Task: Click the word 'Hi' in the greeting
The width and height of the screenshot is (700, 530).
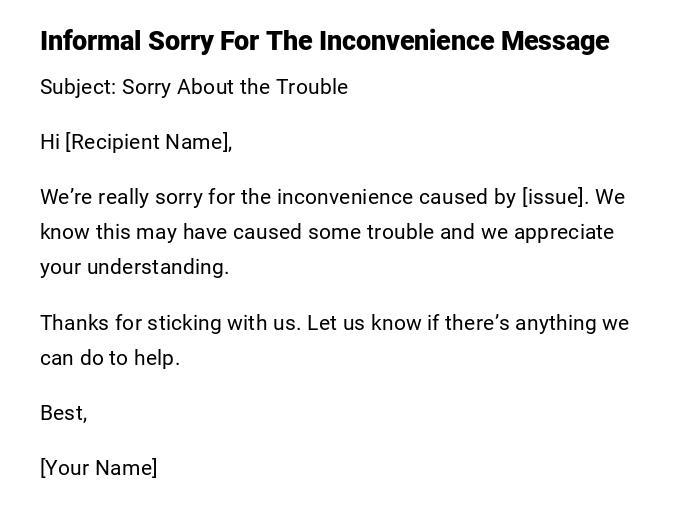Action: [x=50, y=142]
